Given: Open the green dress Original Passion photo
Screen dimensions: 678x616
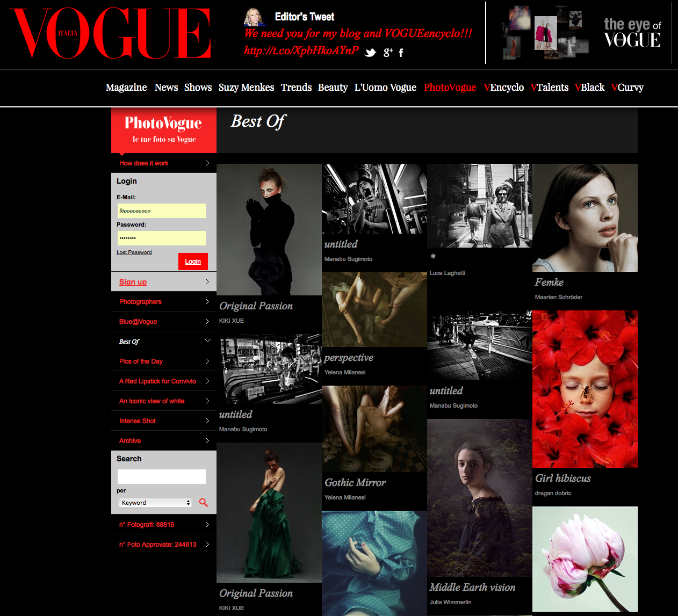Looking at the screenshot, I should tap(269, 512).
